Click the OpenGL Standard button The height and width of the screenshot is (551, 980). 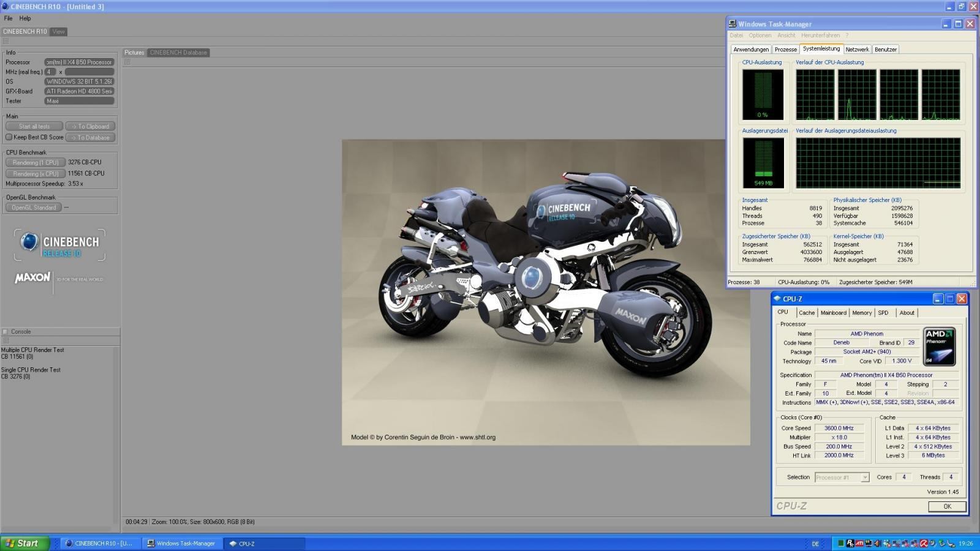click(34, 208)
